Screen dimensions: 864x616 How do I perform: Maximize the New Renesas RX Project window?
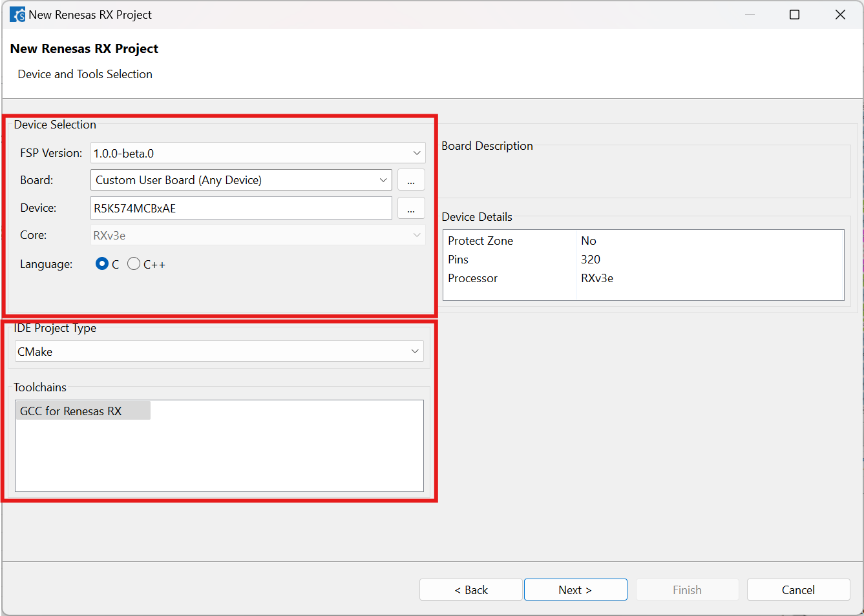[794, 14]
